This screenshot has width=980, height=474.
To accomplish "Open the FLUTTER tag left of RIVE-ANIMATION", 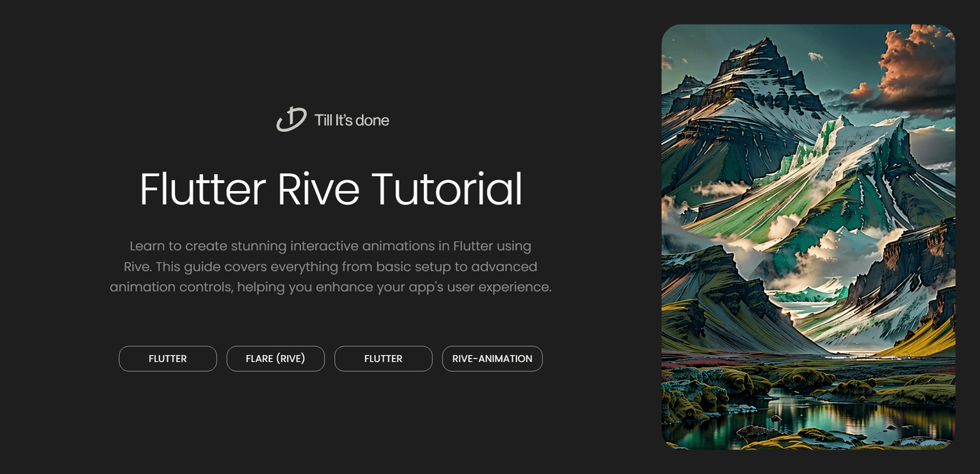I will 383,358.
